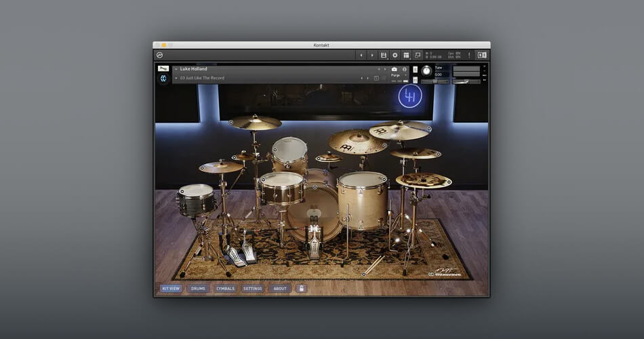The image size is (644, 339).
Task: Open the About tab
Action: click(280, 288)
